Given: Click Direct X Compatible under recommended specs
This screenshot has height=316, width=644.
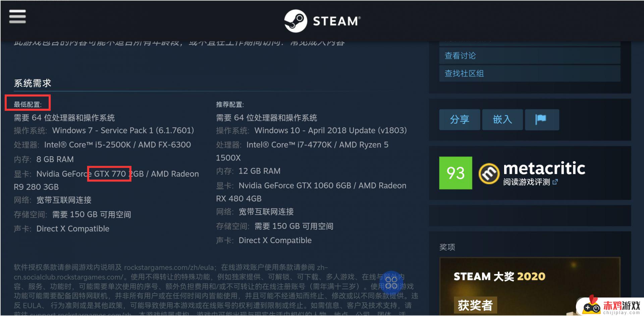Looking at the screenshot, I should pos(275,240).
